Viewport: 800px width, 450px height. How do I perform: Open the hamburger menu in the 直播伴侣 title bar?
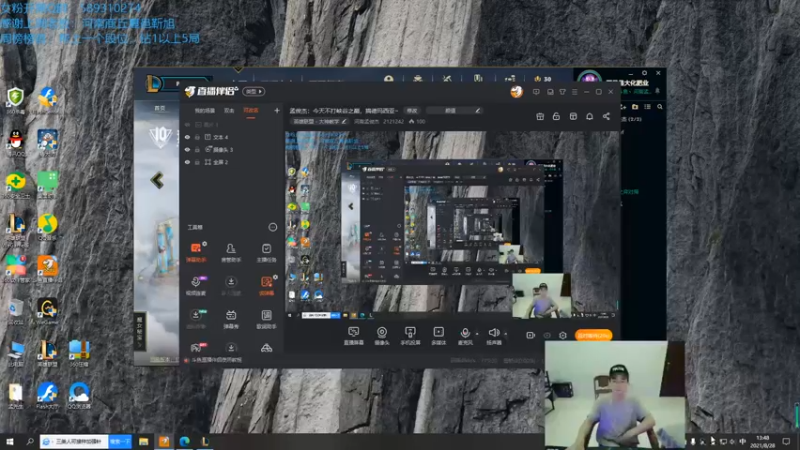click(x=574, y=92)
